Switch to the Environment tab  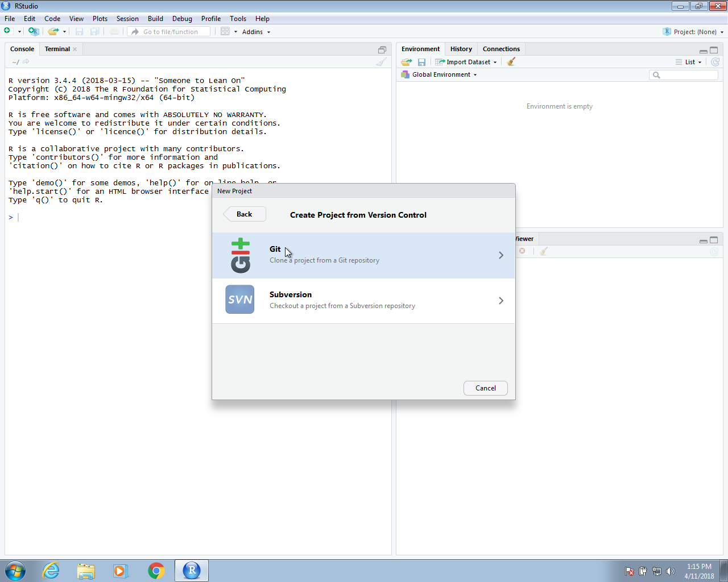pyautogui.click(x=420, y=49)
